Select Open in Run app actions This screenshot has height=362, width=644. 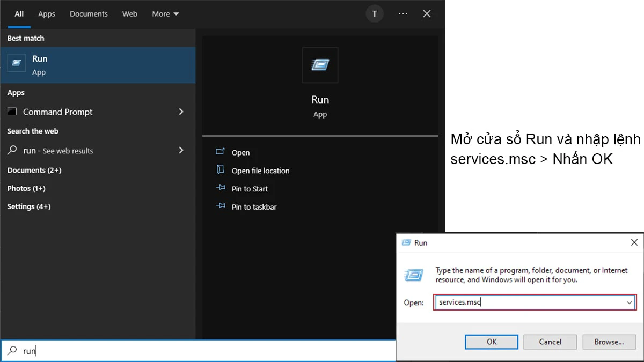(240, 153)
